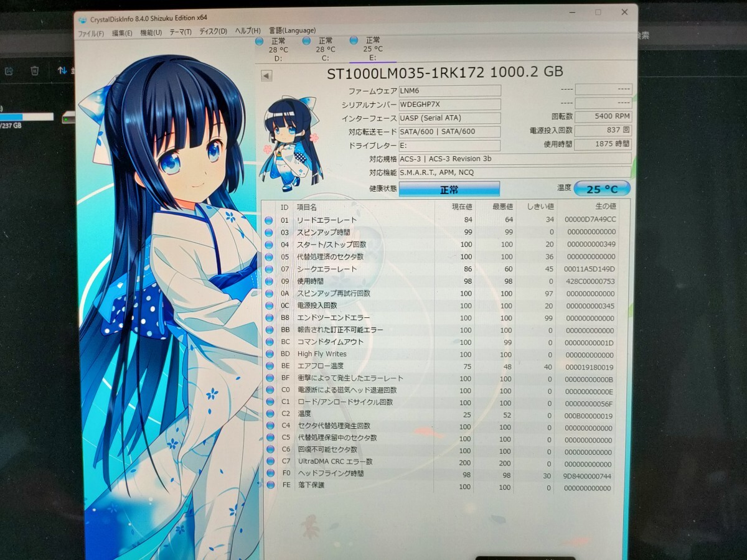Click status orb for ID BC コマンドタイムアウト
This screenshot has height=560, width=747.
point(269,342)
